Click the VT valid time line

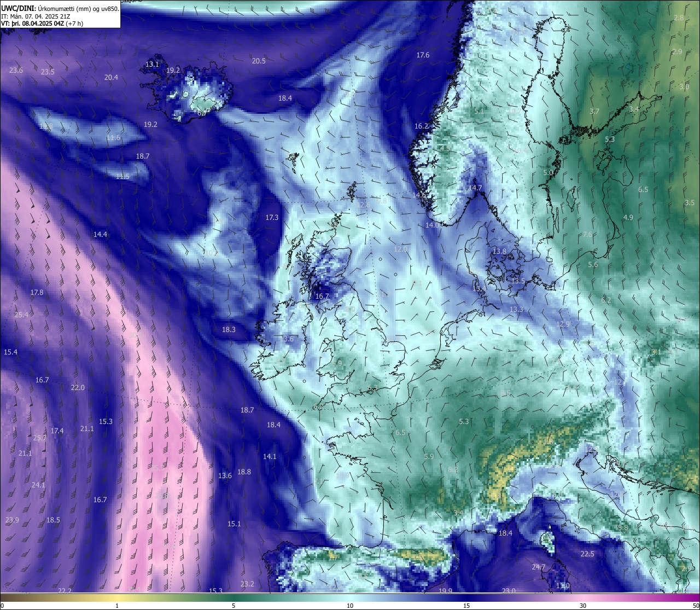coord(42,24)
